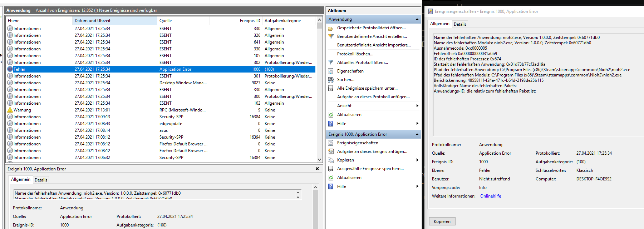644x229 pixels.
Task: Click the Ereigniseigenschaften window title icon
Action: tap(430, 11)
